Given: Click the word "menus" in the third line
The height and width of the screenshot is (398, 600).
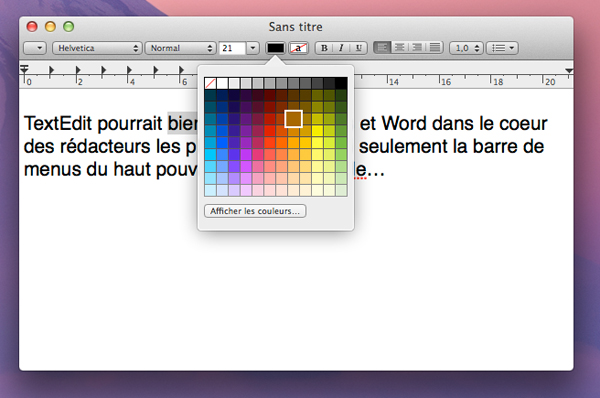Looking at the screenshot, I should pyautogui.click(x=52, y=170).
